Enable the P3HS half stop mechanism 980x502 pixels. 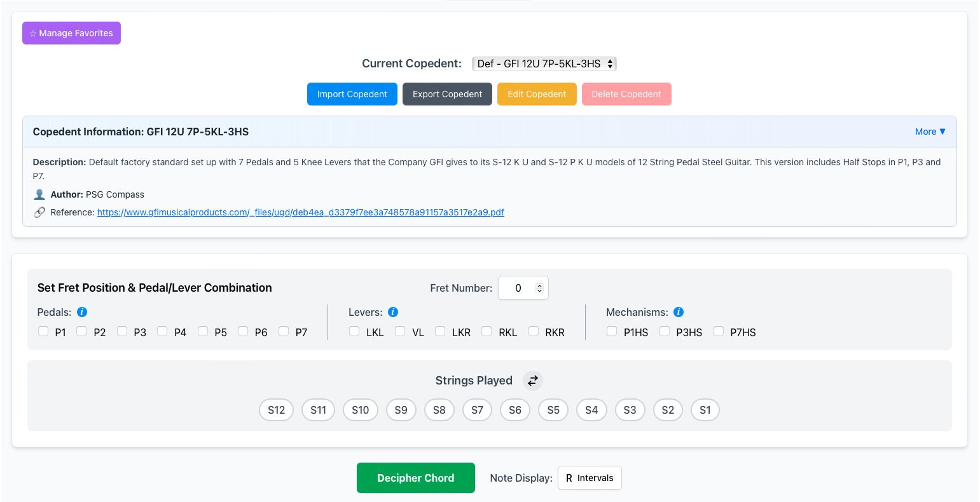tap(665, 331)
